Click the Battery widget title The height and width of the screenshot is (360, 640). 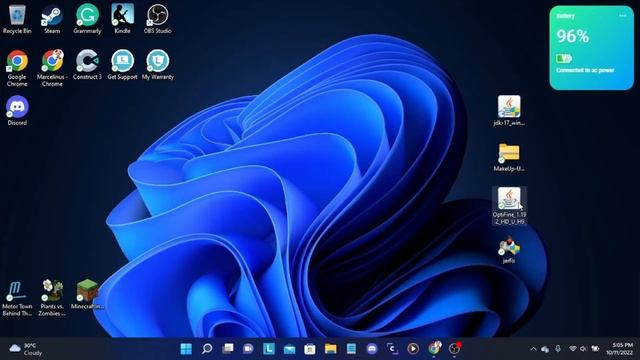(x=565, y=16)
